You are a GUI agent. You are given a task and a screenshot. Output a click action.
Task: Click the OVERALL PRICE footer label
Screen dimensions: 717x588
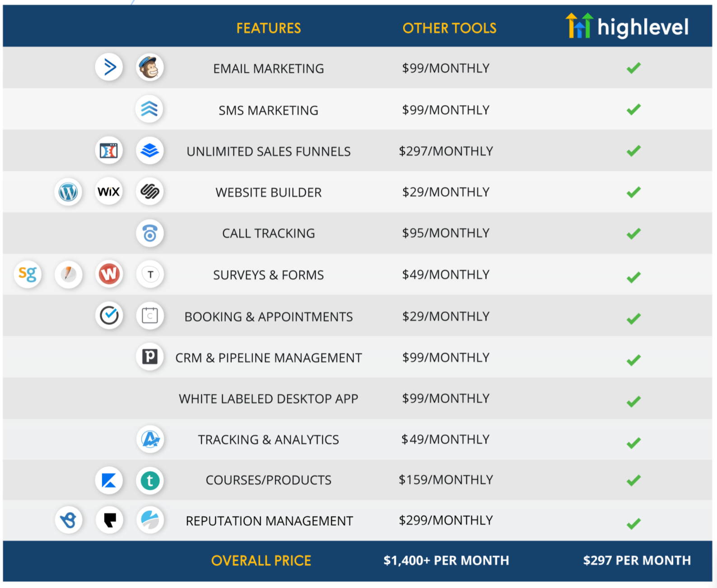pos(261,560)
